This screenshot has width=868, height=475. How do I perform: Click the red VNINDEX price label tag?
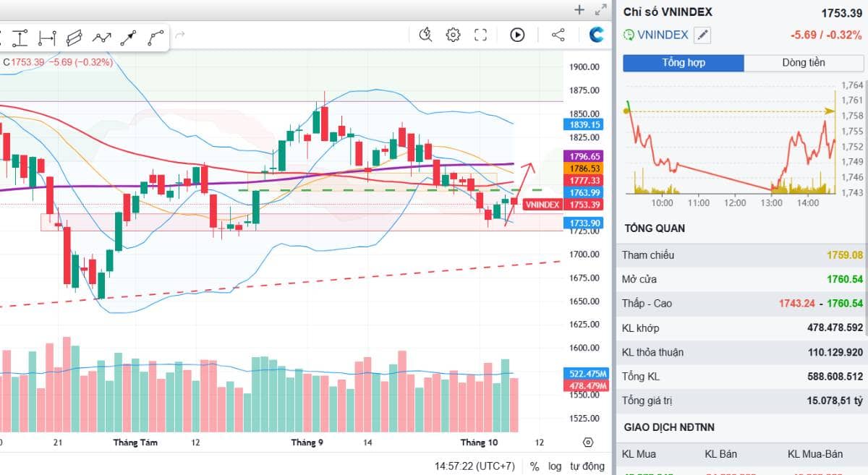tap(542, 205)
